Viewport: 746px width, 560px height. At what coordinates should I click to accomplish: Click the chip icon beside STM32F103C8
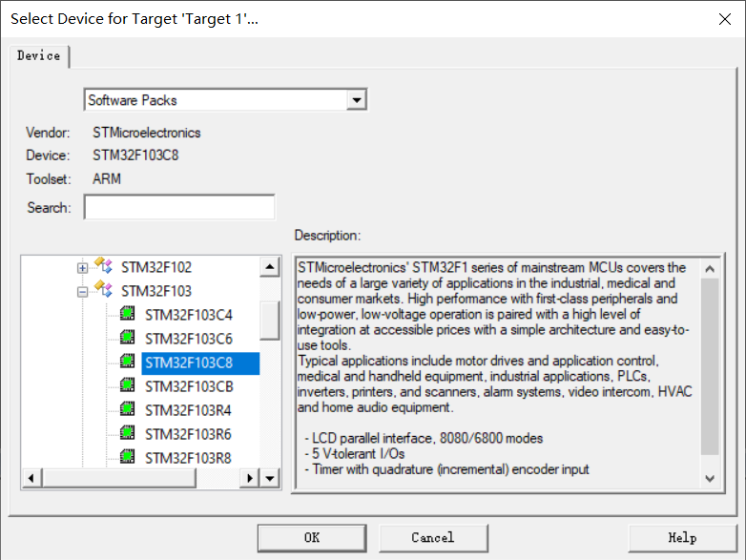pos(128,361)
